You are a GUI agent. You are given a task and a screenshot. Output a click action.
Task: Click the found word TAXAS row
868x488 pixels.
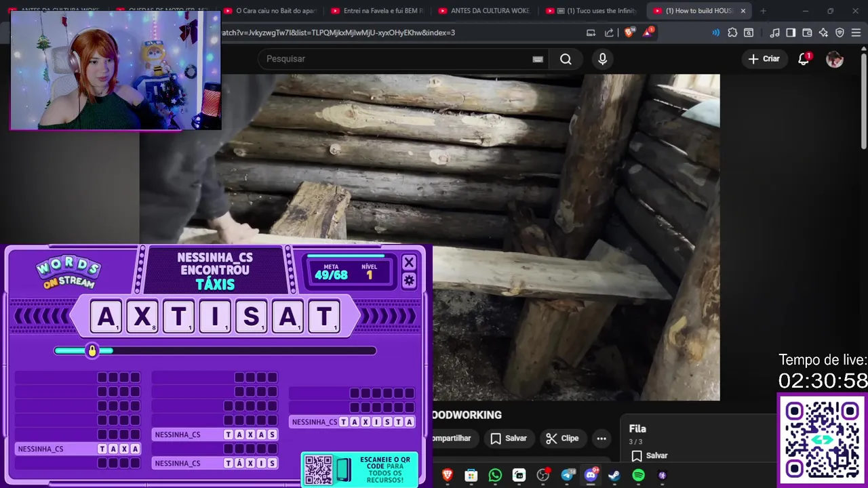[215, 434]
